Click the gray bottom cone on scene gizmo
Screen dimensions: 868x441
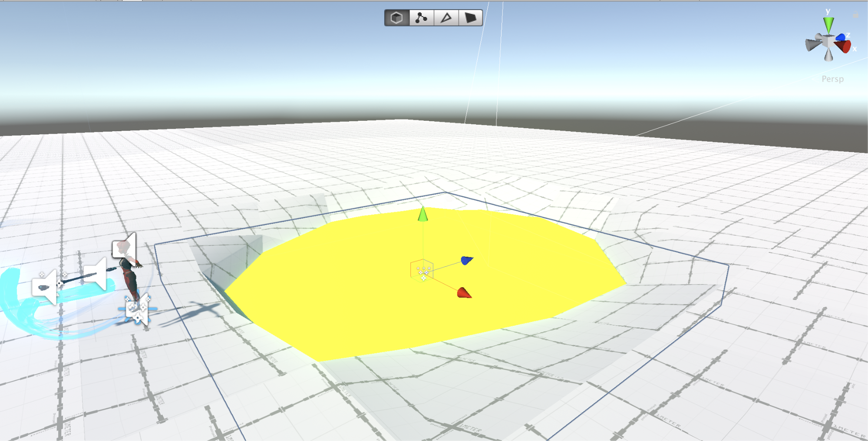click(829, 55)
